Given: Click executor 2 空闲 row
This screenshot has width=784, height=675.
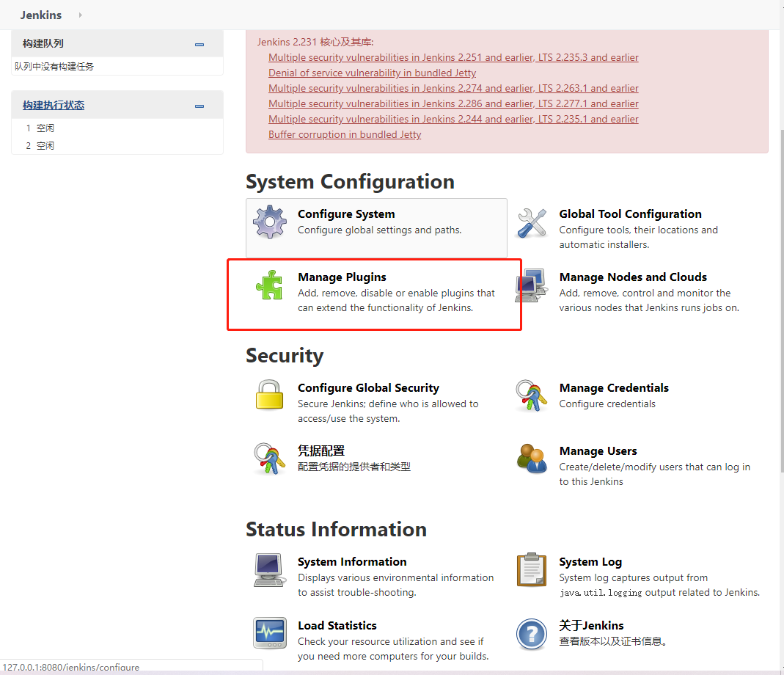Looking at the screenshot, I should coord(117,145).
